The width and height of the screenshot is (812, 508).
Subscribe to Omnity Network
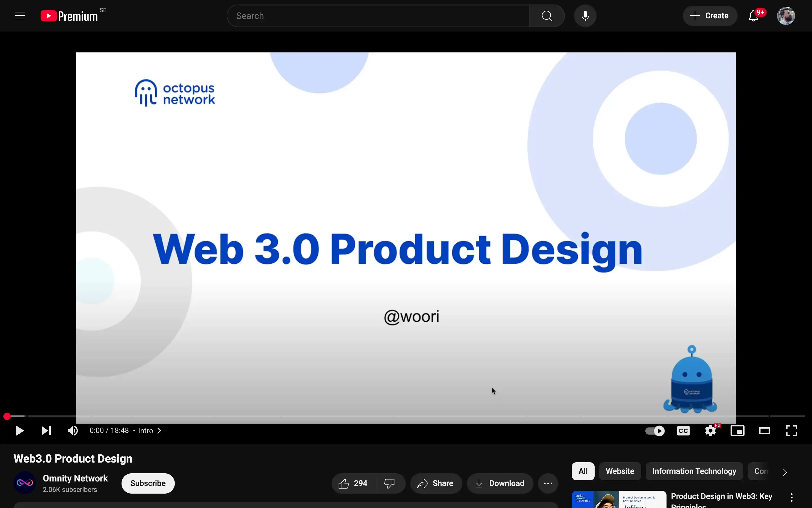(148, 483)
